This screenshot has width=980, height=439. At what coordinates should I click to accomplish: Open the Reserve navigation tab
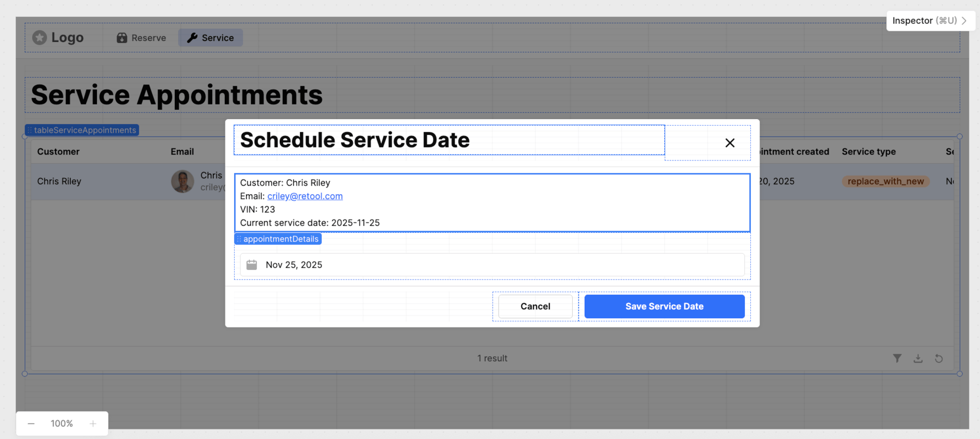(141, 38)
